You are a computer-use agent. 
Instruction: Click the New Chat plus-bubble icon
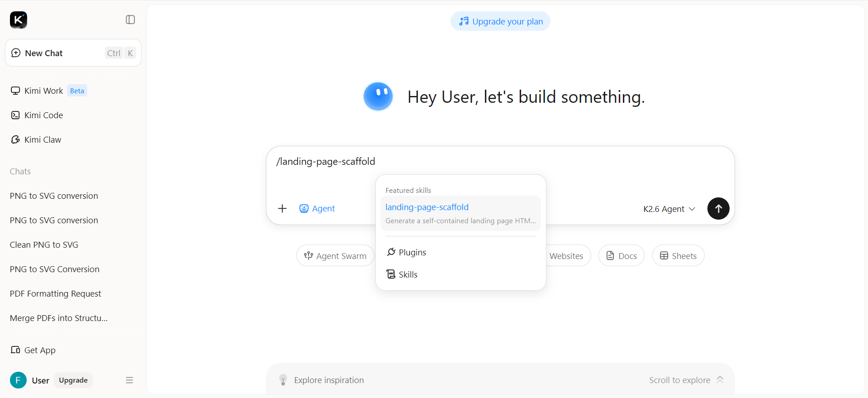coord(16,53)
